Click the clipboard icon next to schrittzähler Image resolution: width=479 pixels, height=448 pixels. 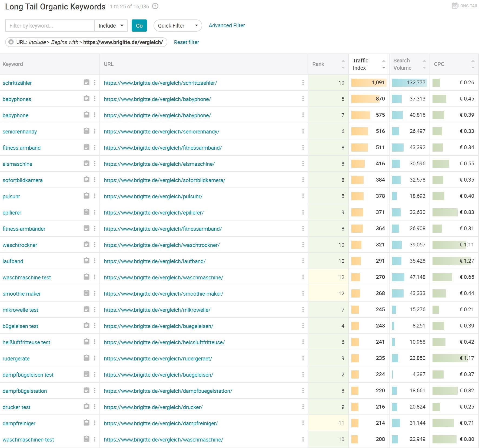point(86,82)
